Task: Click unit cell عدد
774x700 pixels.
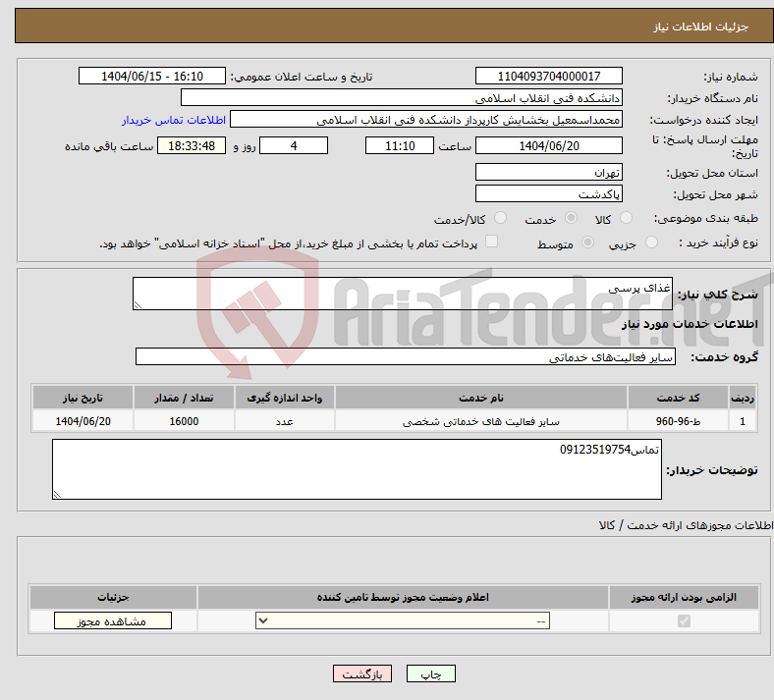Action: tap(284, 421)
